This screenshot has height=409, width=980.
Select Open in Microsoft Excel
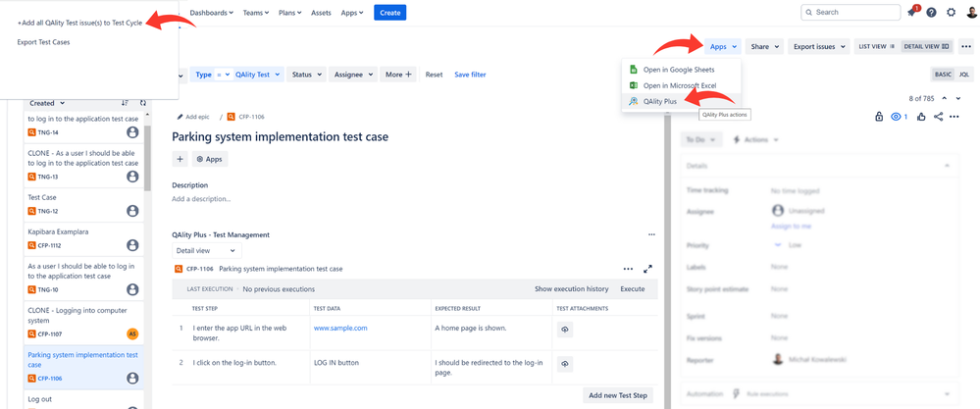point(680,85)
